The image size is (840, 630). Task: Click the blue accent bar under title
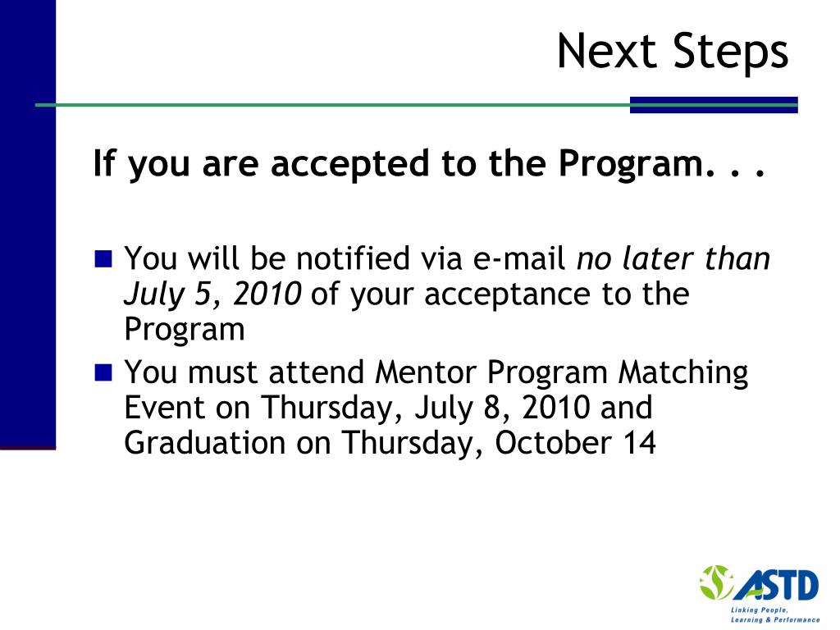point(714,105)
